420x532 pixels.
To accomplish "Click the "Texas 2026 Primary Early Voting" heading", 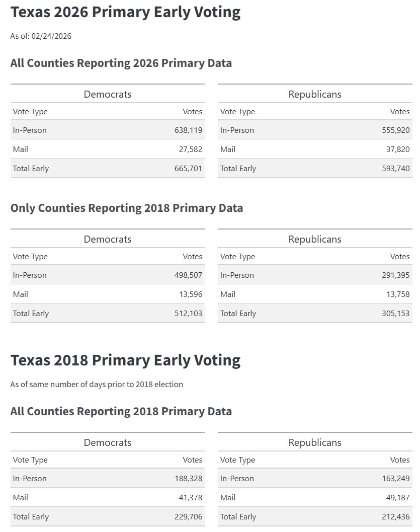I will [125, 13].
